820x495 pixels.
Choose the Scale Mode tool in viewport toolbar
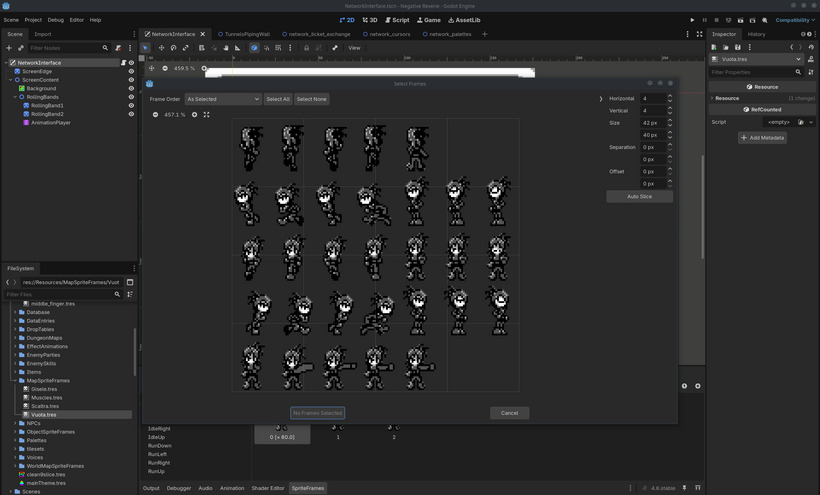[185, 48]
